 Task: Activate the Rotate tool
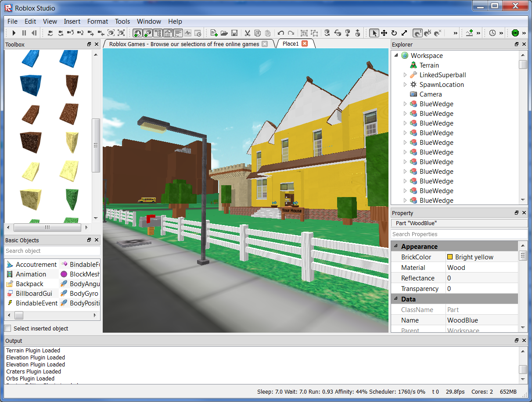(x=394, y=33)
